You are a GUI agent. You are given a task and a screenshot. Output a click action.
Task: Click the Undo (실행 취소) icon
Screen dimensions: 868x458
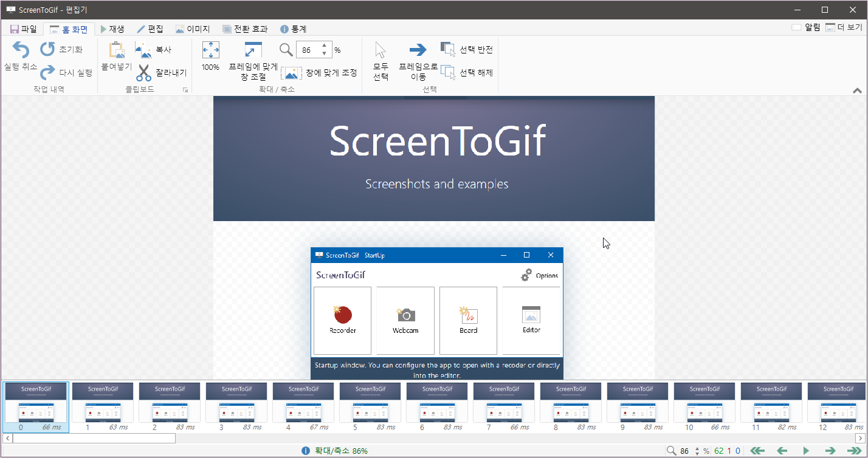[20, 50]
